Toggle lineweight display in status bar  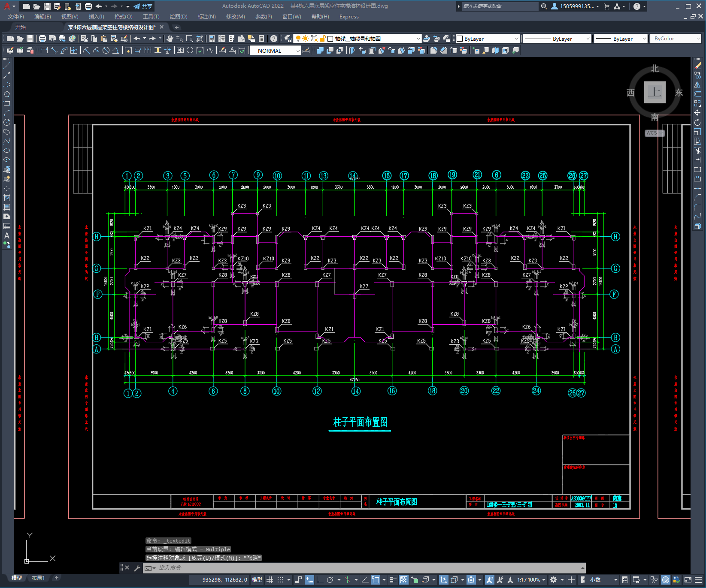pyautogui.click(x=393, y=580)
